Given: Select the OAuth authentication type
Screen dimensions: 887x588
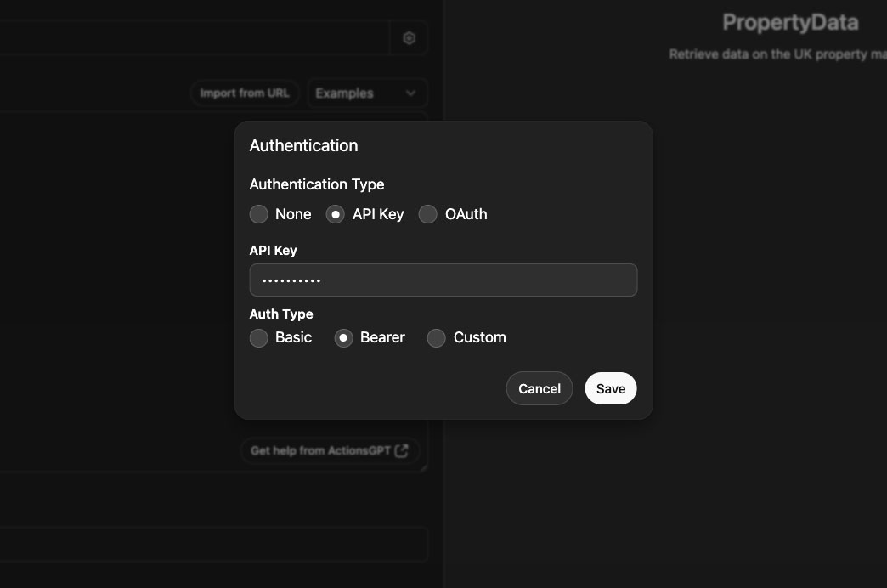Looking at the screenshot, I should (x=427, y=214).
